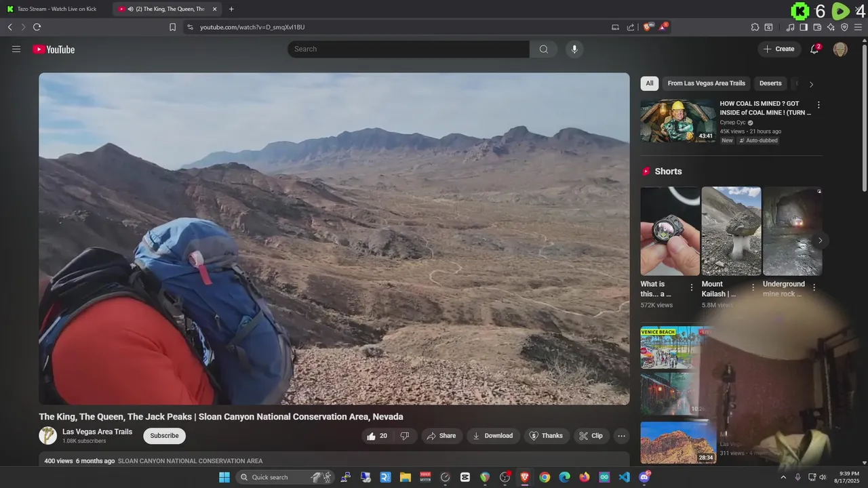Click the search magnifier button
Image resolution: width=868 pixels, height=488 pixels.
click(544, 49)
